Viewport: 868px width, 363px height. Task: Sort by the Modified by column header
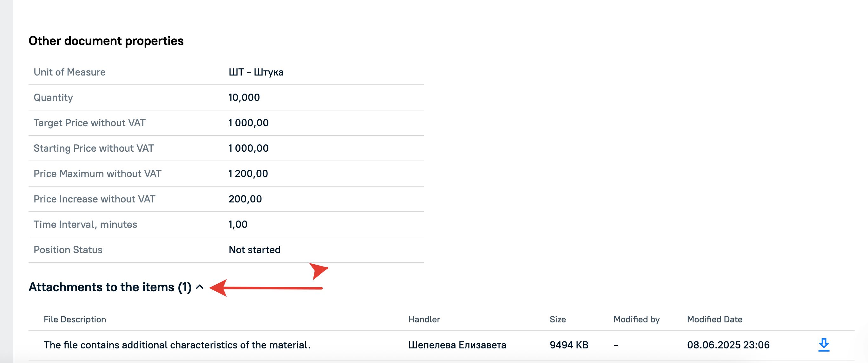click(x=636, y=319)
